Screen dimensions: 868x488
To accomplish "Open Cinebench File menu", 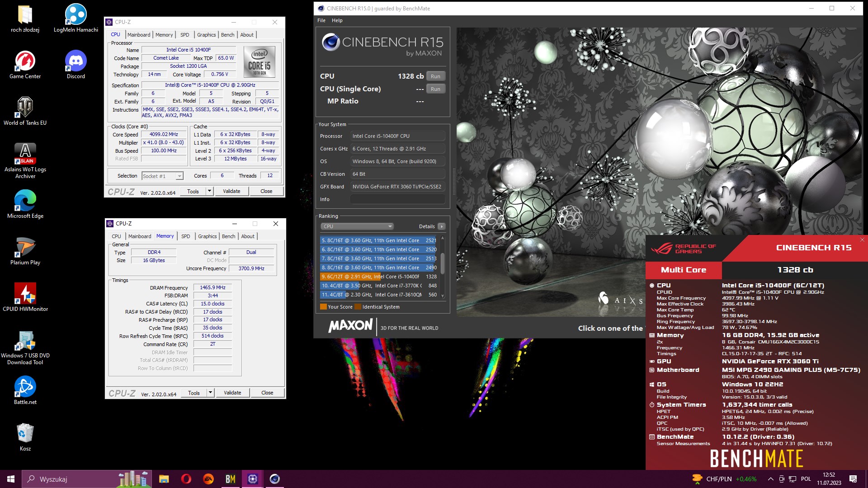I will [x=321, y=20].
